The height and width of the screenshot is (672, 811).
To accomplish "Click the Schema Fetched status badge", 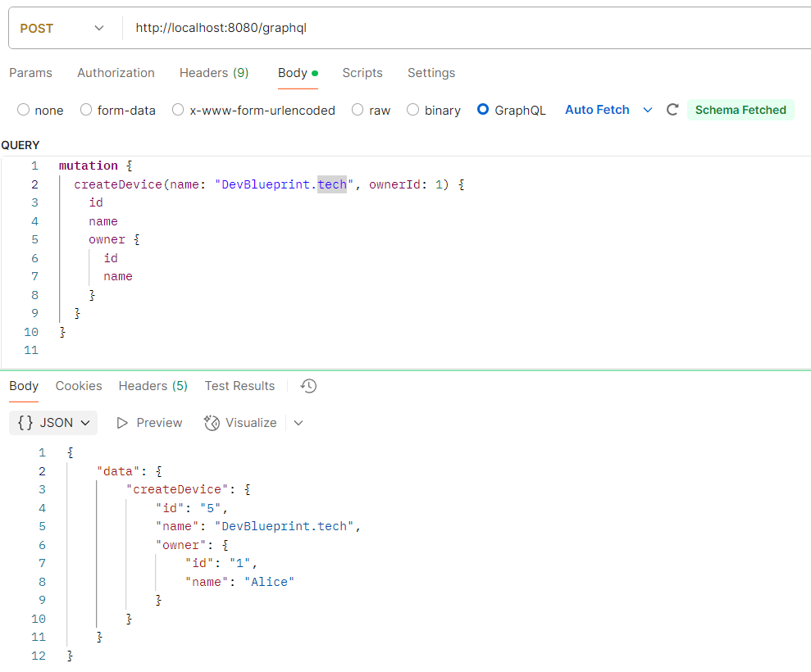I will click(740, 110).
